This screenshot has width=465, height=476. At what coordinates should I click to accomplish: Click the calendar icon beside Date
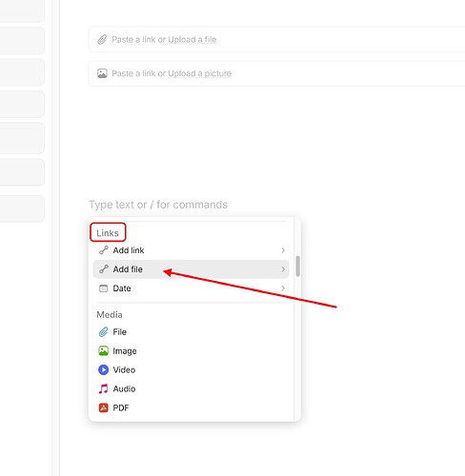[x=104, y=288]
